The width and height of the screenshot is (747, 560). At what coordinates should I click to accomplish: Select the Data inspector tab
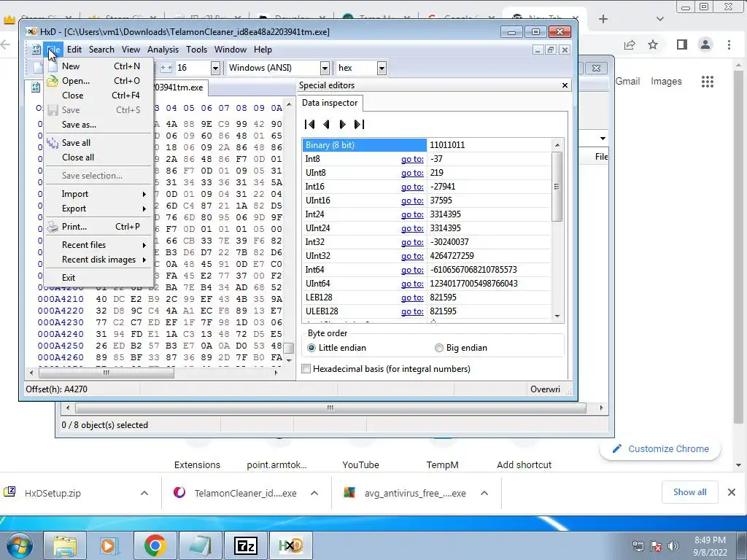click(330, 103)
